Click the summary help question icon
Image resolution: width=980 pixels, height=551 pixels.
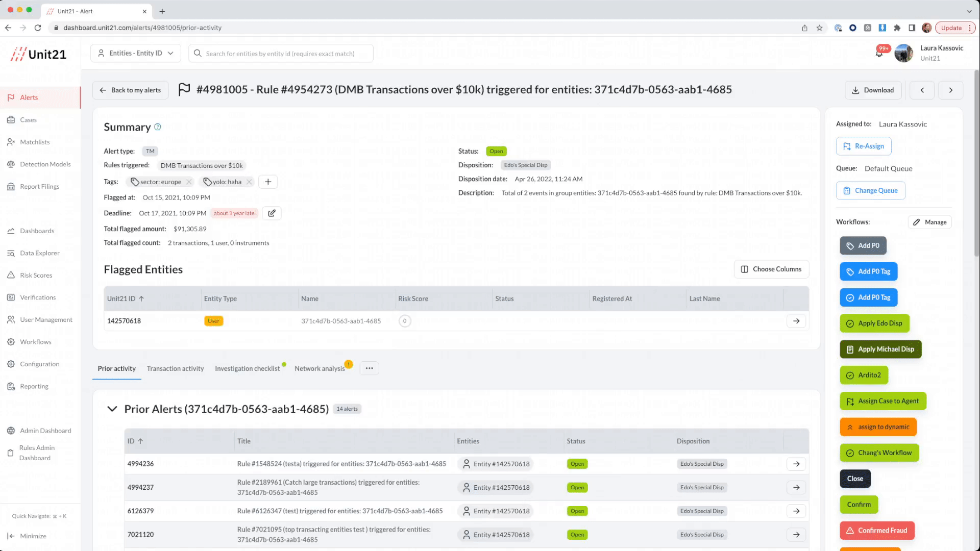(x=158, y=127)
